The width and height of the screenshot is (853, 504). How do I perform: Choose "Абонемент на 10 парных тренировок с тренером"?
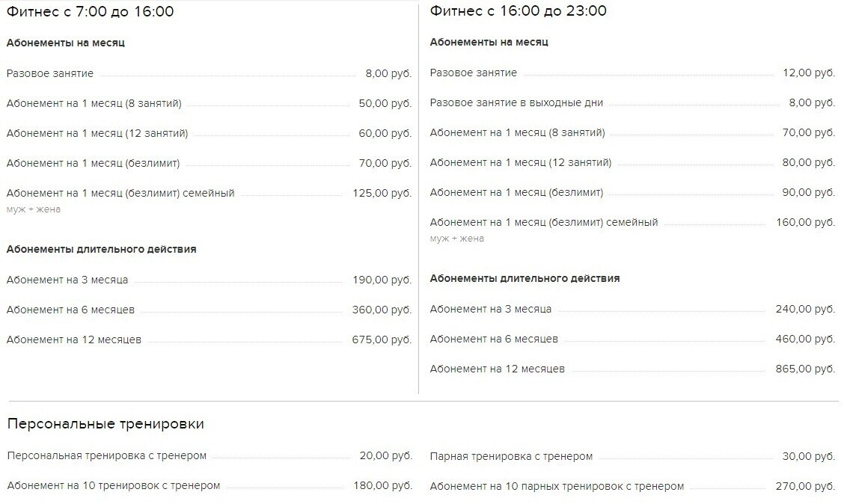[x=557, y=486]
